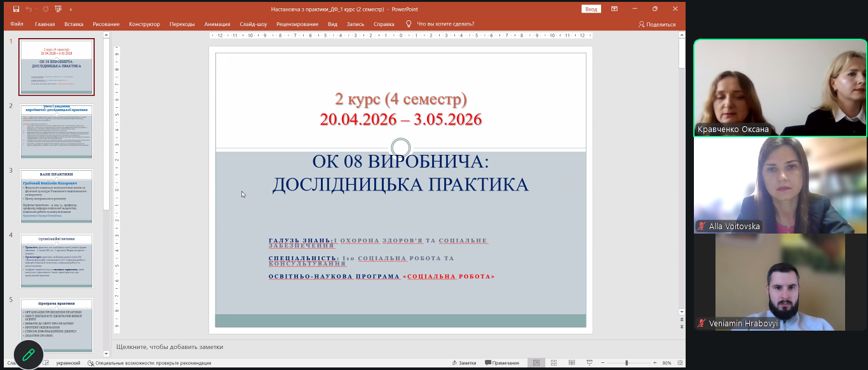The height and width of the screenshot is (370, 868).
Task: Click the ribbon display options icon
Action: (x=614, y=9)
